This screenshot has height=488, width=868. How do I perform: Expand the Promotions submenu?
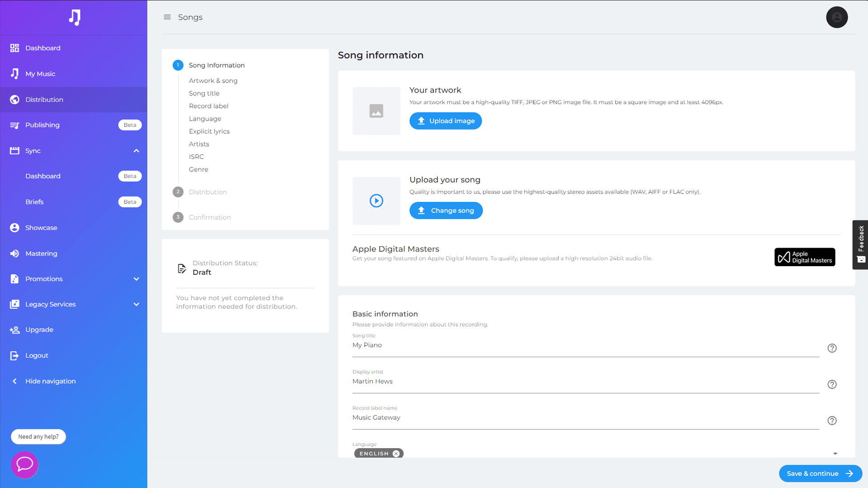click(x=136, y=279)
